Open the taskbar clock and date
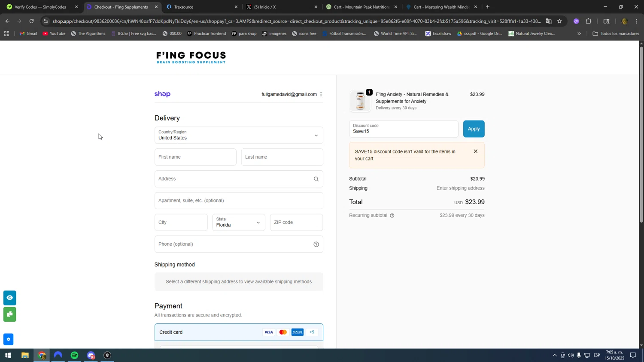This screenshot has height=362, width=644. tap(614, 355)
